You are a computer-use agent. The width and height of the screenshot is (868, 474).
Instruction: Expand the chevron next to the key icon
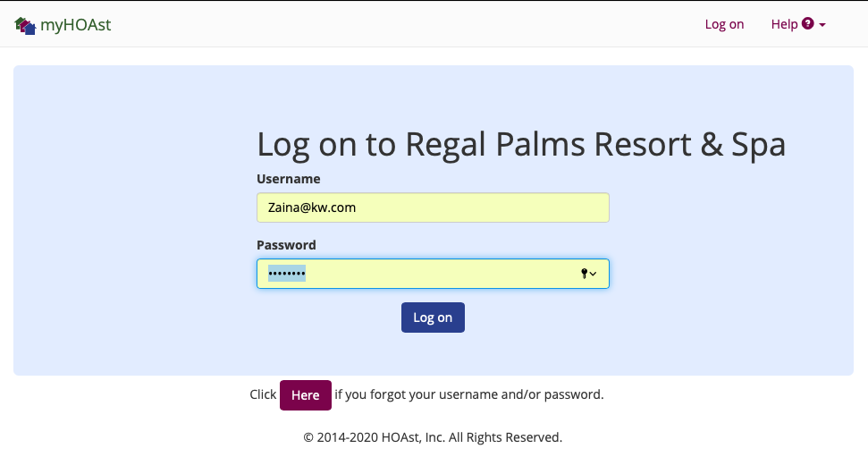click(594, 274)
